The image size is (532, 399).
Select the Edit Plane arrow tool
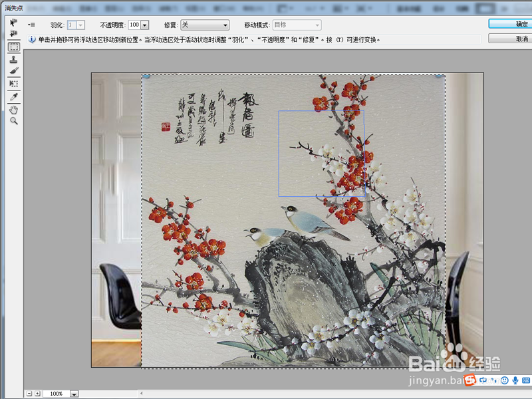pos(13,23)
